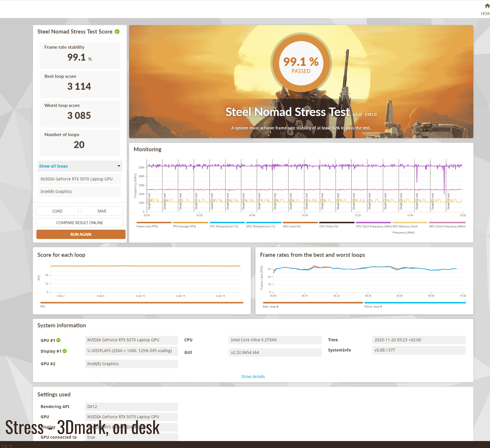Screen dimensions: 490x448
Task: Click the COMPARE RESULT ONLINE button
Action: (x=80, y=223)
